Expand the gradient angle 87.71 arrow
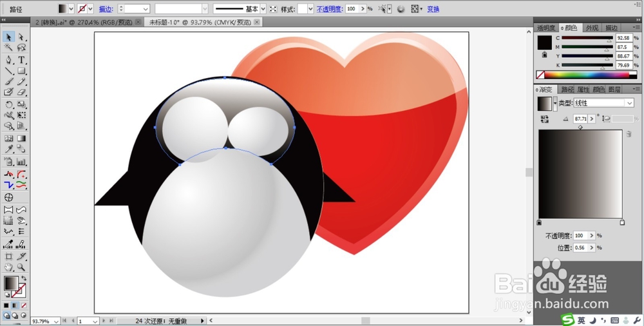 tap(591, 119)
